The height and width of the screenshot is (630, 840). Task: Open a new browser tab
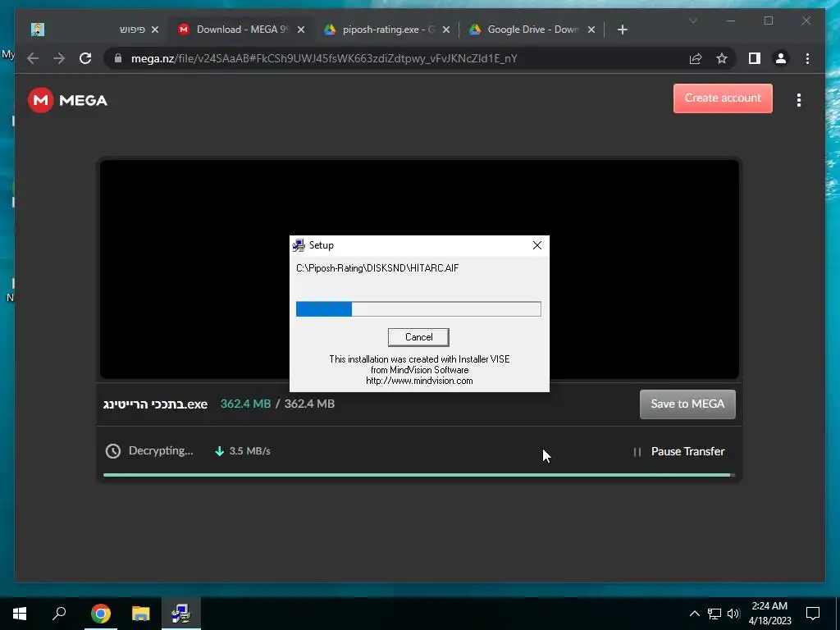click(622, 30)
